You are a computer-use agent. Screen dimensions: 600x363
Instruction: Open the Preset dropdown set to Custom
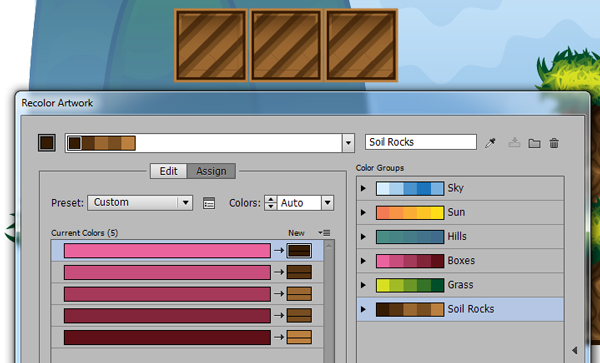pyautogui.click(x=140, y=203)
